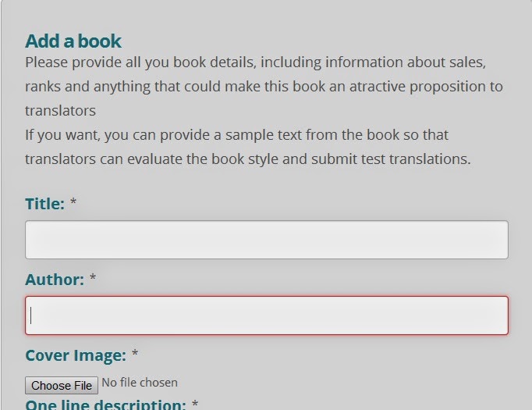Screen dimensions: 532x410
Task: Click the "Title:" field label
Action: click(44, 204)
